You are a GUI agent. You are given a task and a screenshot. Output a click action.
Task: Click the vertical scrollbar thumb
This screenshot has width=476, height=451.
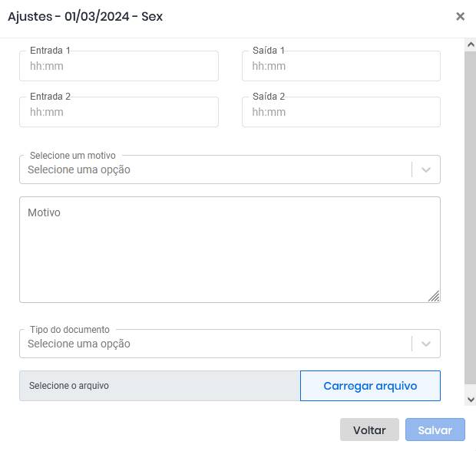[471, 218]
